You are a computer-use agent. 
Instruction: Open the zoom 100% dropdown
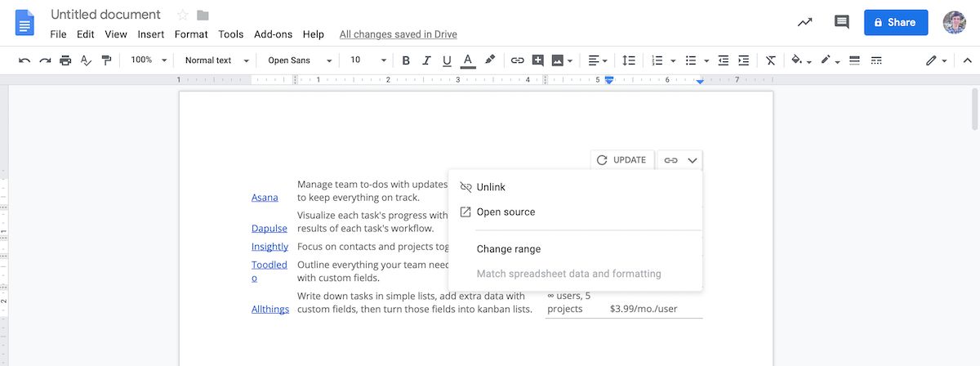pos(149,60)
